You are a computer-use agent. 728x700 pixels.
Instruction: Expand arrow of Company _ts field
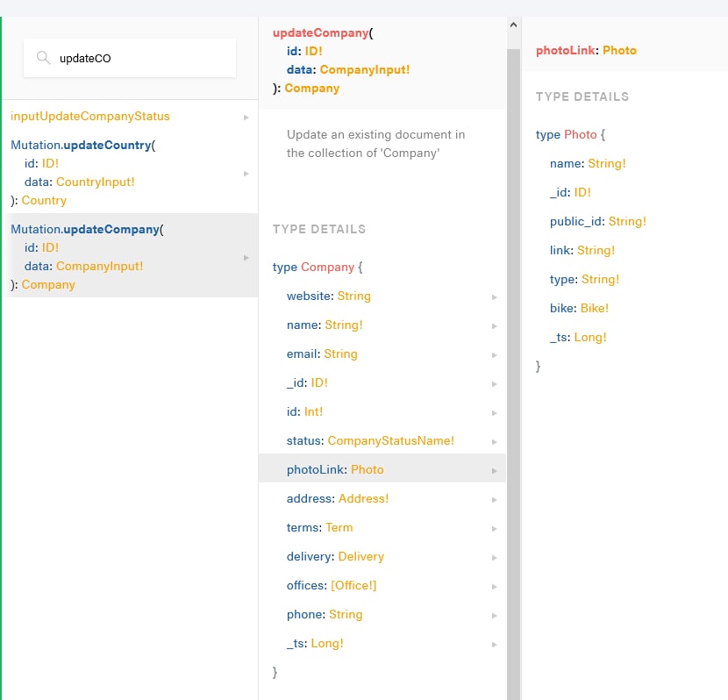point(495,644)
